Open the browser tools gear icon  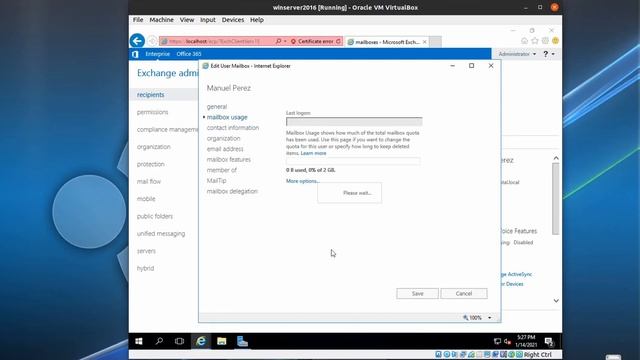pyautogui.click(x=545, y=41)
